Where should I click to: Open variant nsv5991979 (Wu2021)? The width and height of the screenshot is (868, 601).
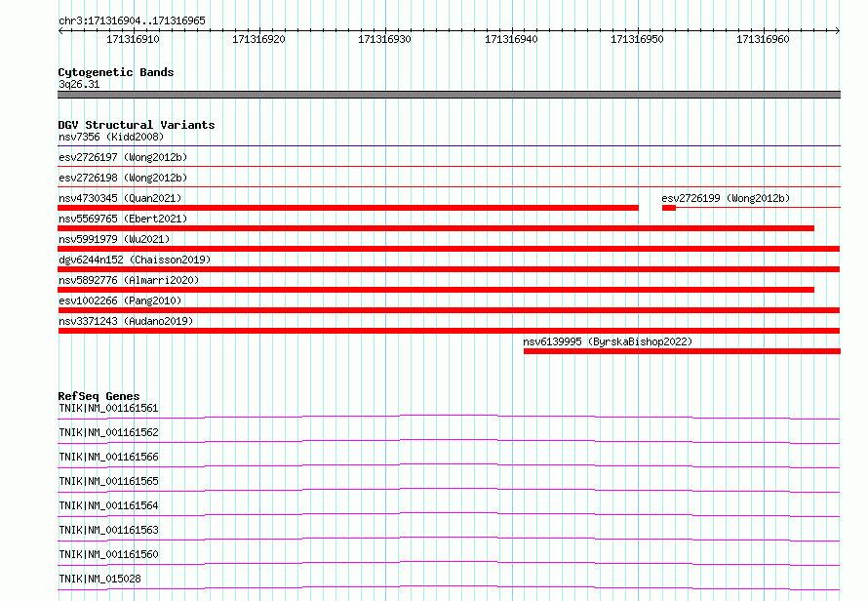[x=114, y=239]
